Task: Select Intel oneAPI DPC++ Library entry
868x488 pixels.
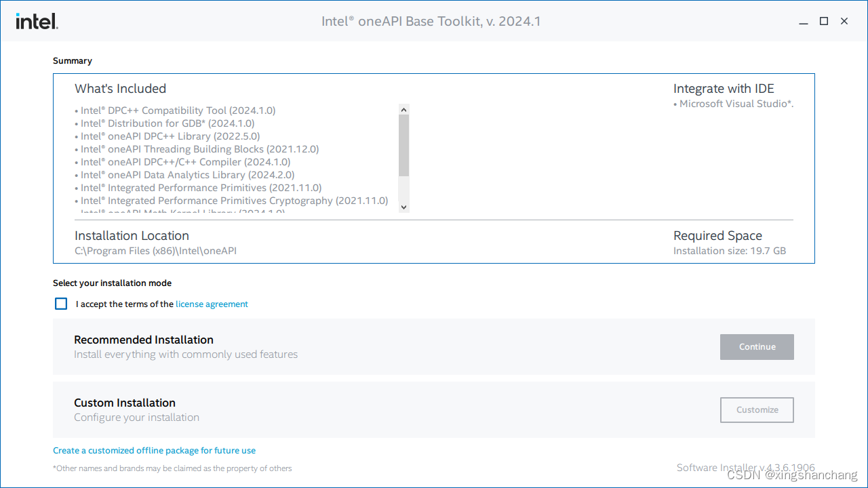Action: tap(167, 136)
